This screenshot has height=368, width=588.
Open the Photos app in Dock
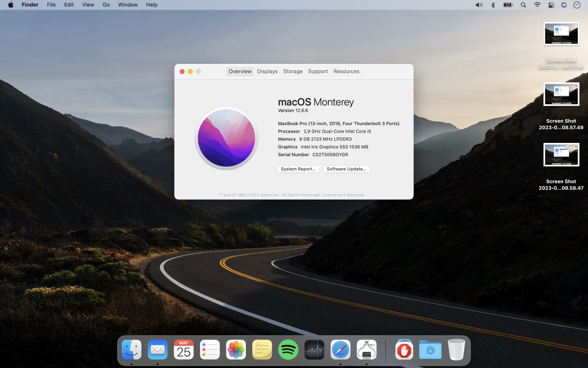(x=236, y=350)
